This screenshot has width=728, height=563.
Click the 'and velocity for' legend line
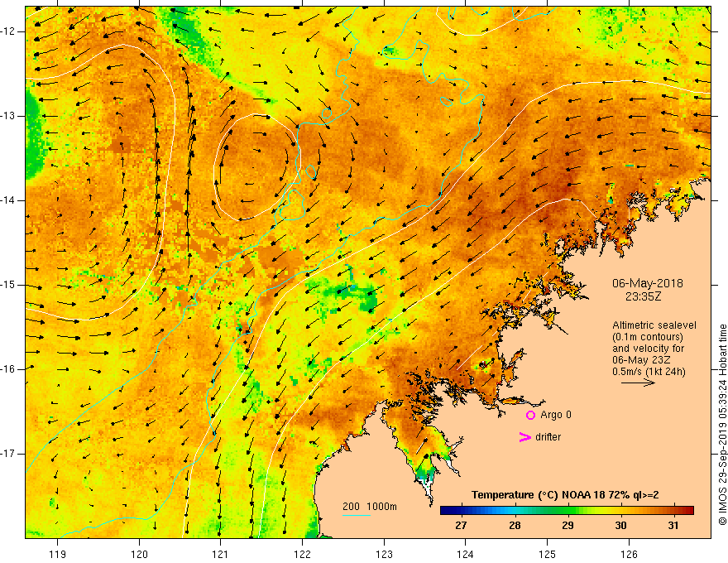648,349
